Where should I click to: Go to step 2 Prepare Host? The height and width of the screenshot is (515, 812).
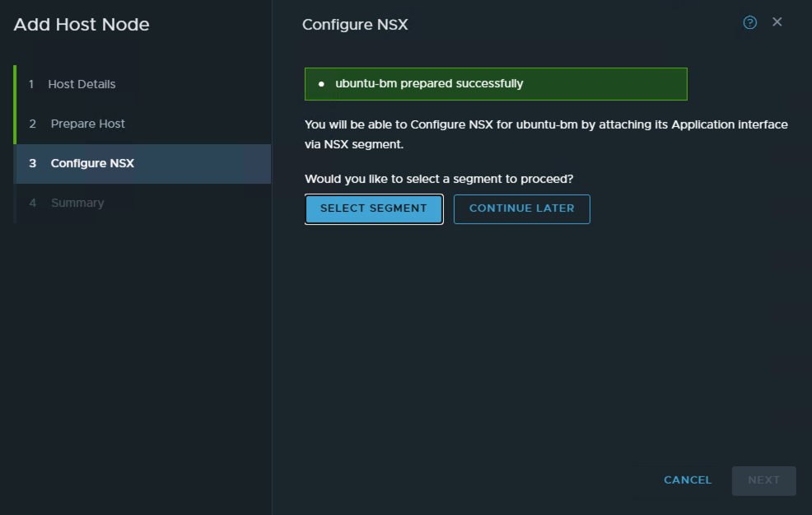click(x=143, y=124)
